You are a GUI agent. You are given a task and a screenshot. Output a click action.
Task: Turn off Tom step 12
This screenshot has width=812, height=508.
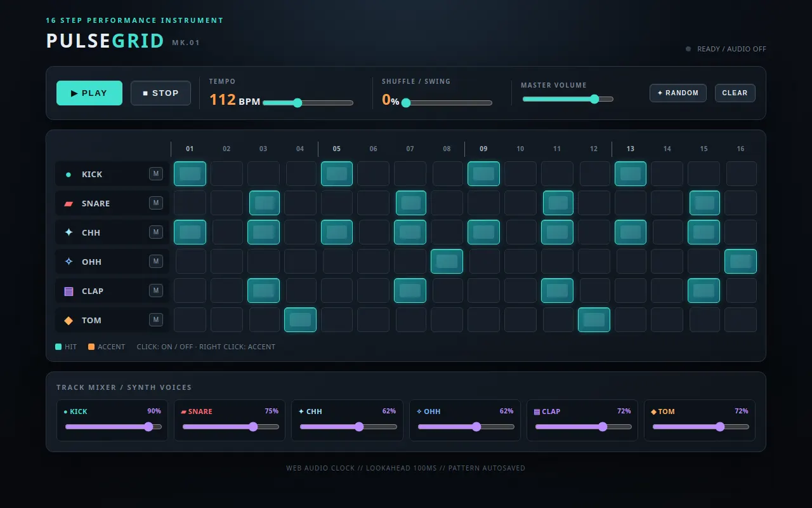(x=594, y=319)
